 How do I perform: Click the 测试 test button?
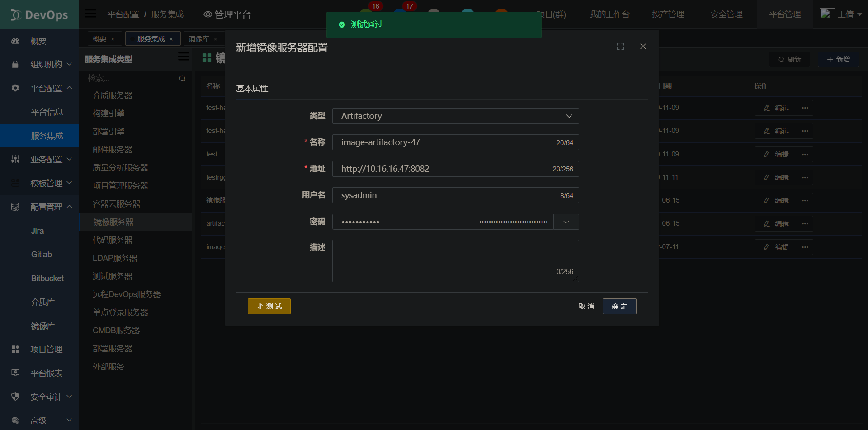coord(269,306)
